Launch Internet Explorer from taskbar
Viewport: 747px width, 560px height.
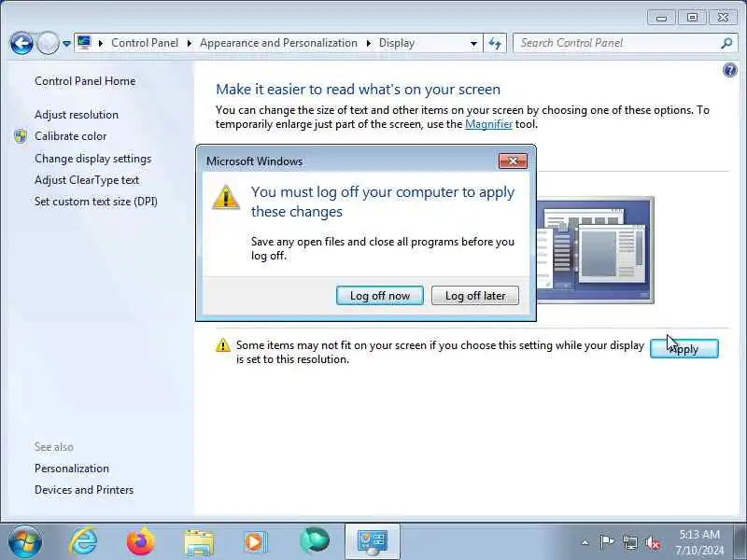click(84, 541)
